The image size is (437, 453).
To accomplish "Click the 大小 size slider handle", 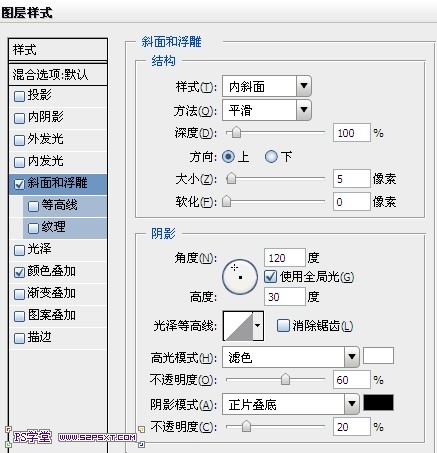I will pyautogui.click(x=231, y=178).
